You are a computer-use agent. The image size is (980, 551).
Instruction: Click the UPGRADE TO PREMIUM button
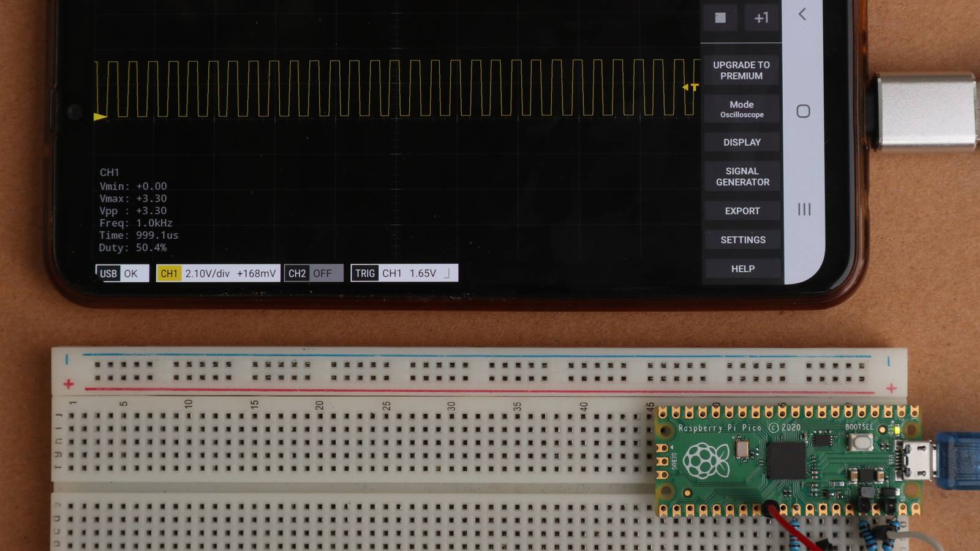tap(742, 70)
